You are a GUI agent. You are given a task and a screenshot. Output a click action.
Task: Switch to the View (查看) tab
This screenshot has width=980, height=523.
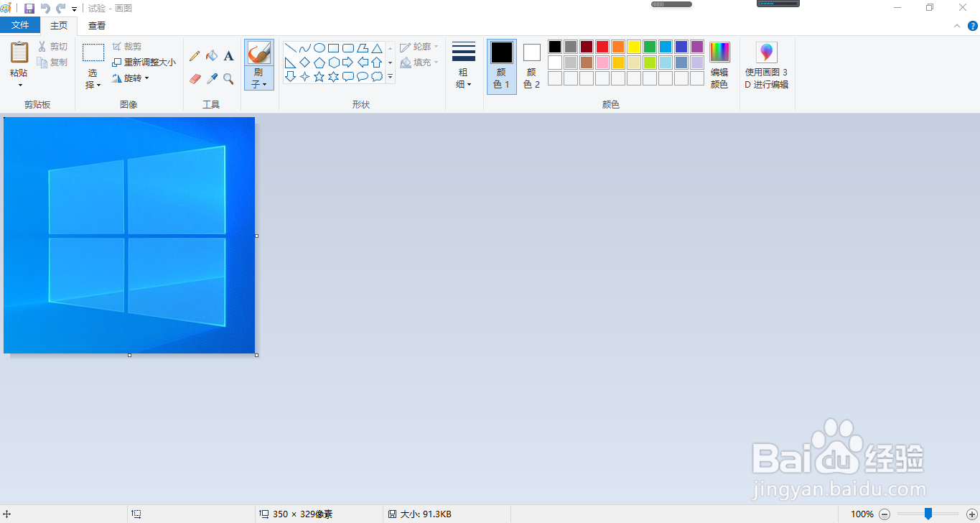(97, 25)
